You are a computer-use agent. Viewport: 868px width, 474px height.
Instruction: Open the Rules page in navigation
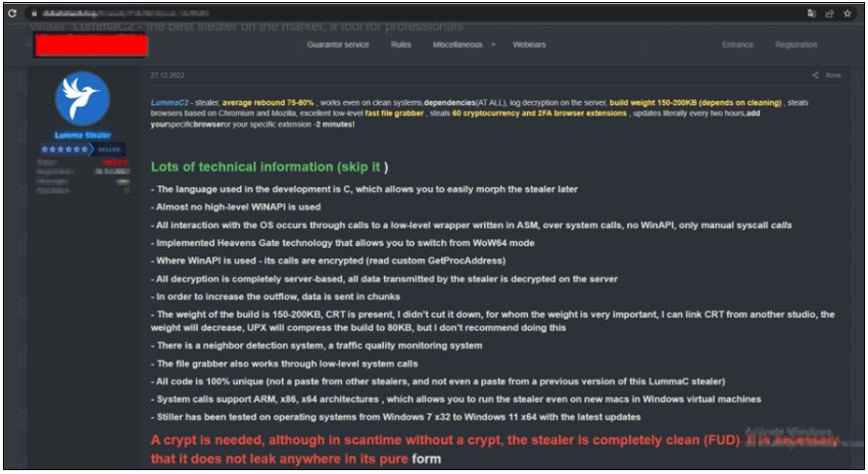click(x=400, y=45)
